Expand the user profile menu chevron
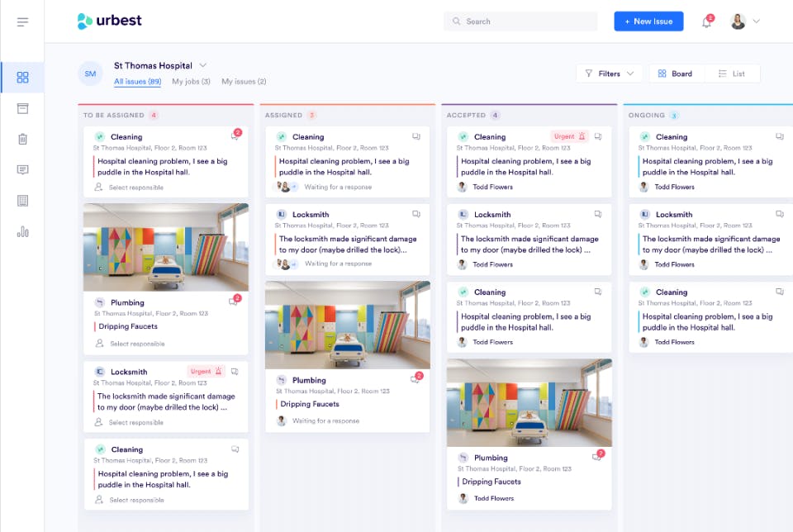This screenshot has width=793, height=532. click(x=757, y=21)
